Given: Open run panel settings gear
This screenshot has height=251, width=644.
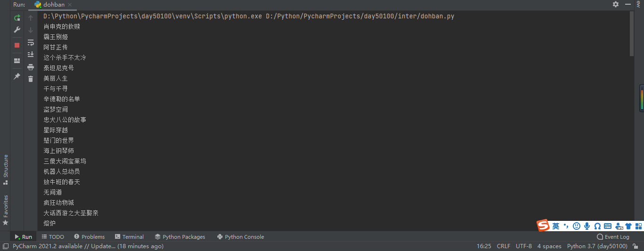Looking at the screenshot, I should 616,4.
